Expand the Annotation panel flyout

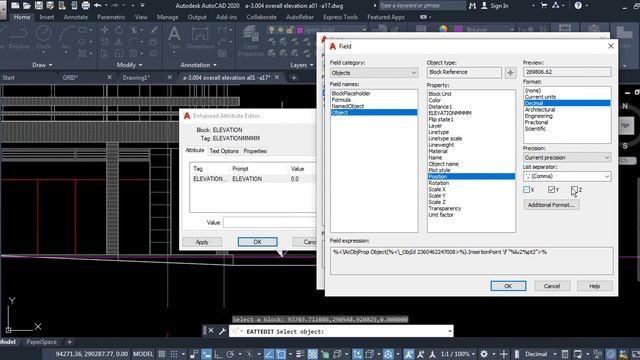pos(198,65)
